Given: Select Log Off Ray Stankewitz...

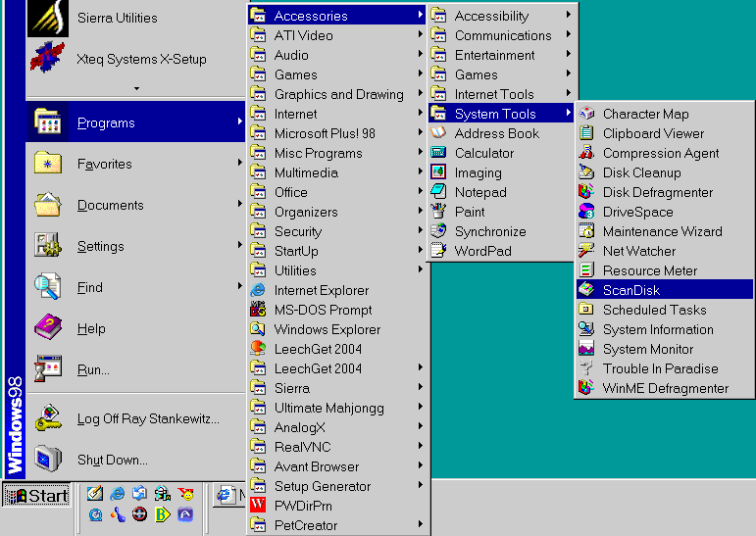Looking at the screenshot, I should tap(136, 418).
